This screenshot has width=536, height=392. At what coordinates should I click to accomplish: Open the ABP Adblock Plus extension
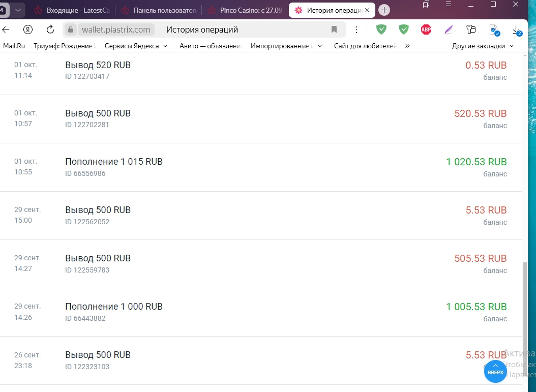[426, 29]
